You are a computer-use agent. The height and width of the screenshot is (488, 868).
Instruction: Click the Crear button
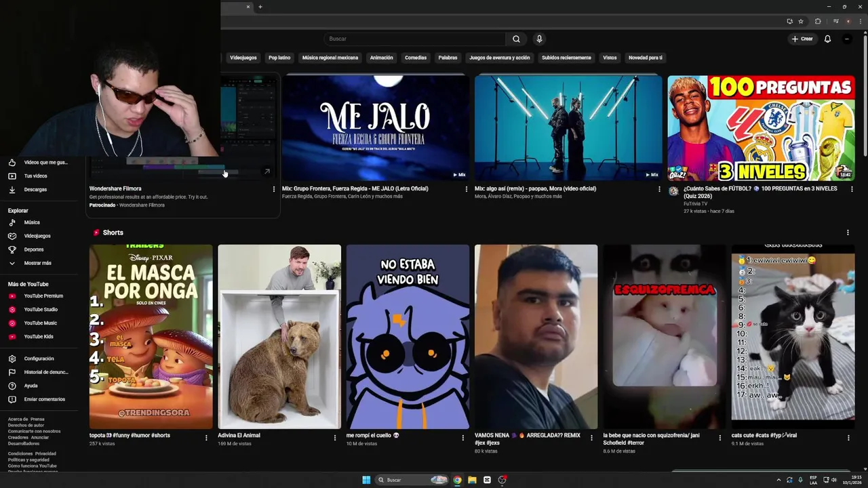(802, 39)
